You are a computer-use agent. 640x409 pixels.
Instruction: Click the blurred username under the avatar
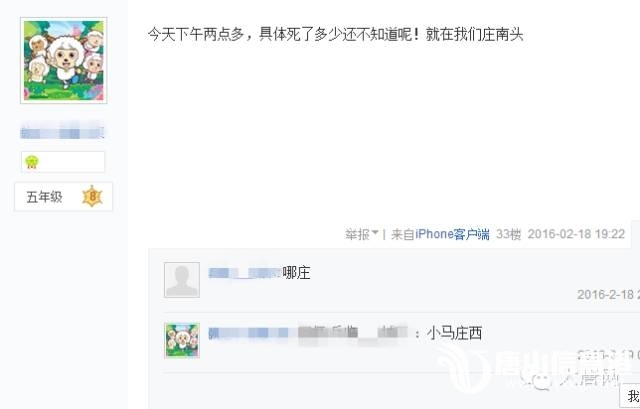(x=62, y=132)
